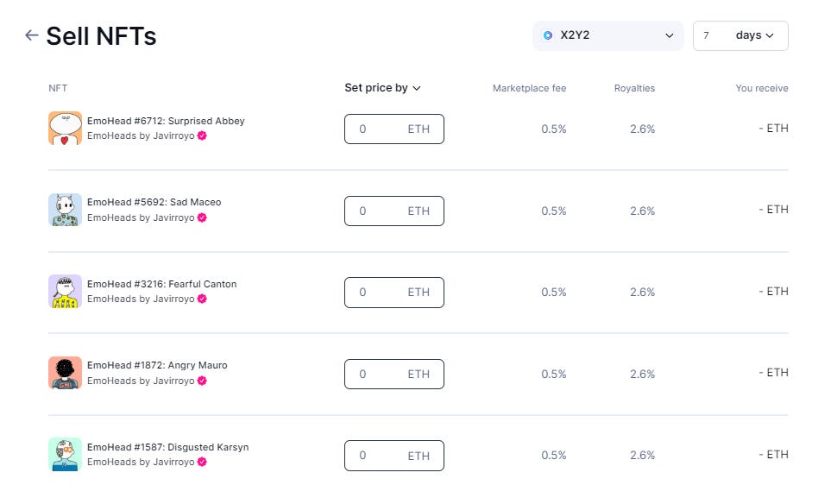Viewport: 831px width, 504px height.
Task: Click price field for EmoHead #6712
Action: (380, 129)
